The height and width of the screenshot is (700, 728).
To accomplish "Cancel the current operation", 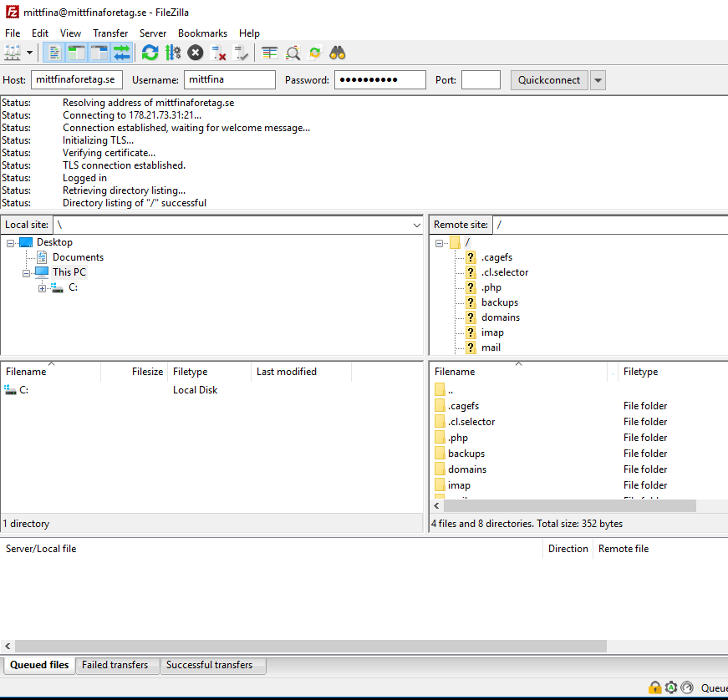I will coord(196,53).
